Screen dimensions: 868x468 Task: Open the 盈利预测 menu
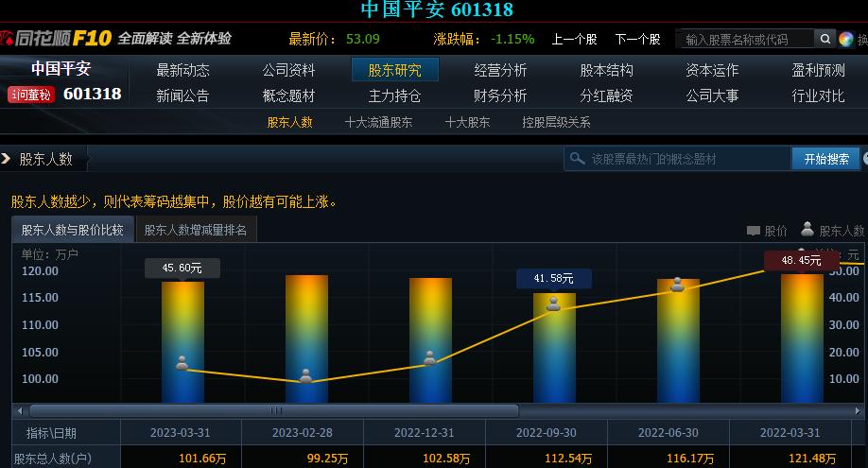click(818, 70)
